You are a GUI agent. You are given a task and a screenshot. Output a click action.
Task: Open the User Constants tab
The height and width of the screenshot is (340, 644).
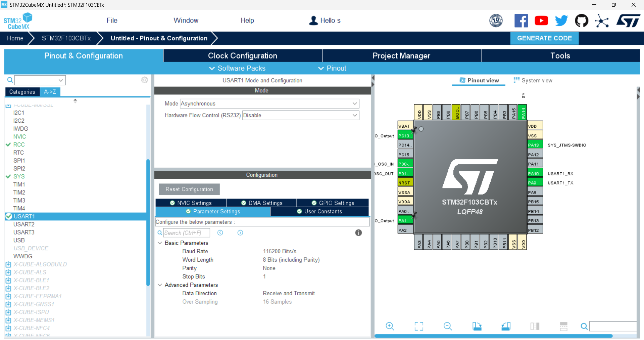click(x=319, y=211)
